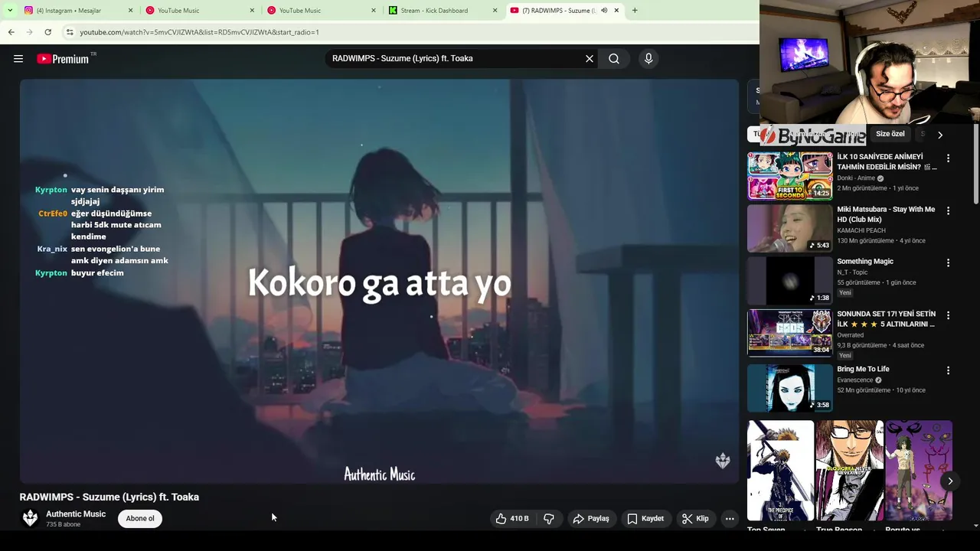Open options for İLK 10 SANİYEDE ANİMEYİ video
Screen dimensions: 980x551
click(x=948, y=158)
